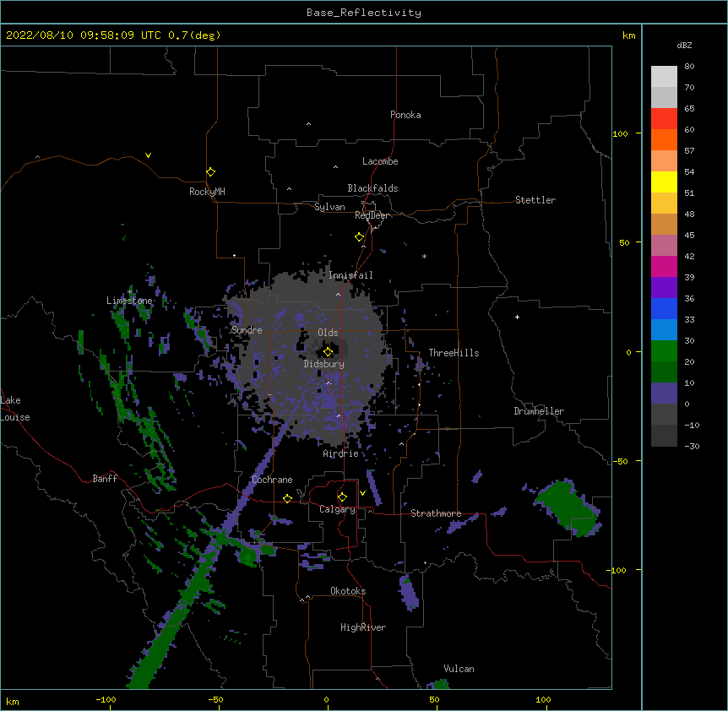Select the red 65 dBZ swatch
The width and height of the screenshot is (728, 711).
pos(664,119)
